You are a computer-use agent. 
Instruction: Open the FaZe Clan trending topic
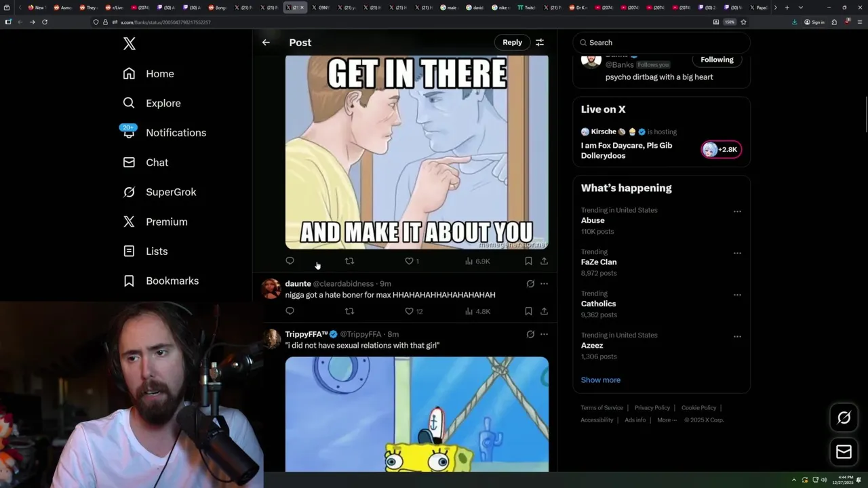(x=599, y=262)
